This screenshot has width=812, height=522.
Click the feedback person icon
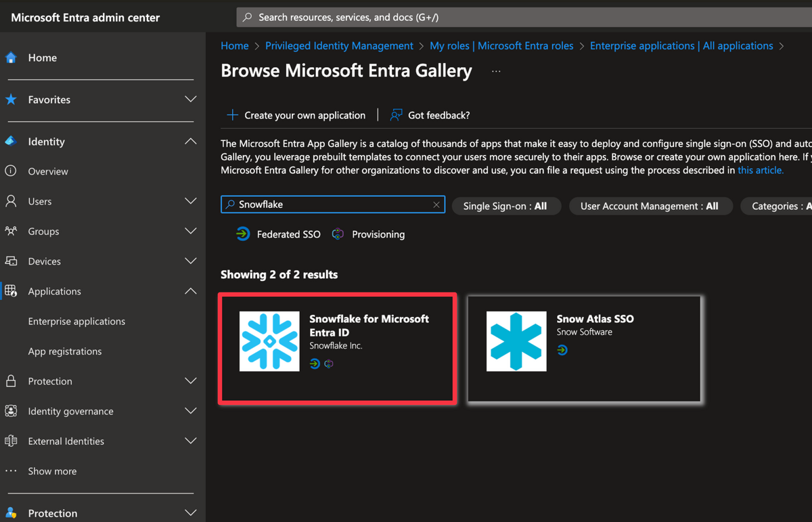(397, 115)
